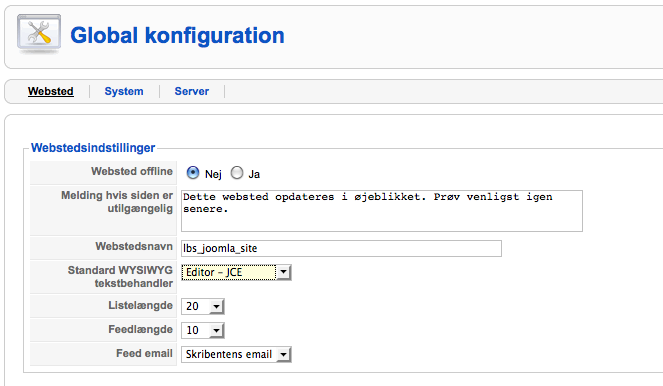The width and height of the screenshot is (663, 386).
Task: Select Nej for Websted offline
Action: pos(193,172)
